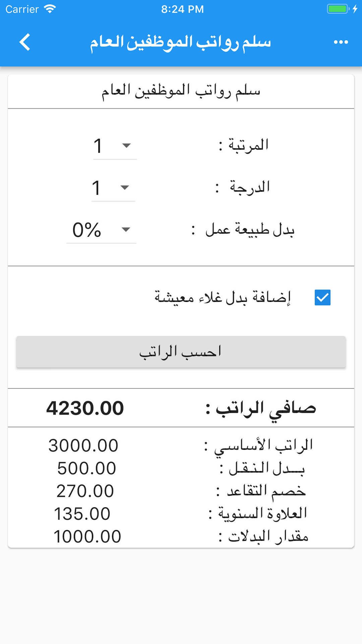362x644 pixels.
Task: Tap the annual bonus value 135.00
Action: click(x=82, y=514)
